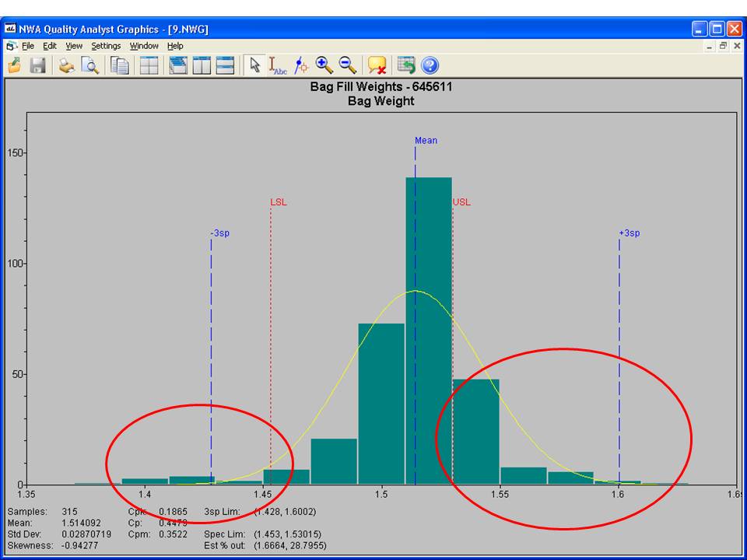This screenshot has height=560, width=747.
Task: Delete annotations using the callout-with-X tool
Action: [375, 65]
